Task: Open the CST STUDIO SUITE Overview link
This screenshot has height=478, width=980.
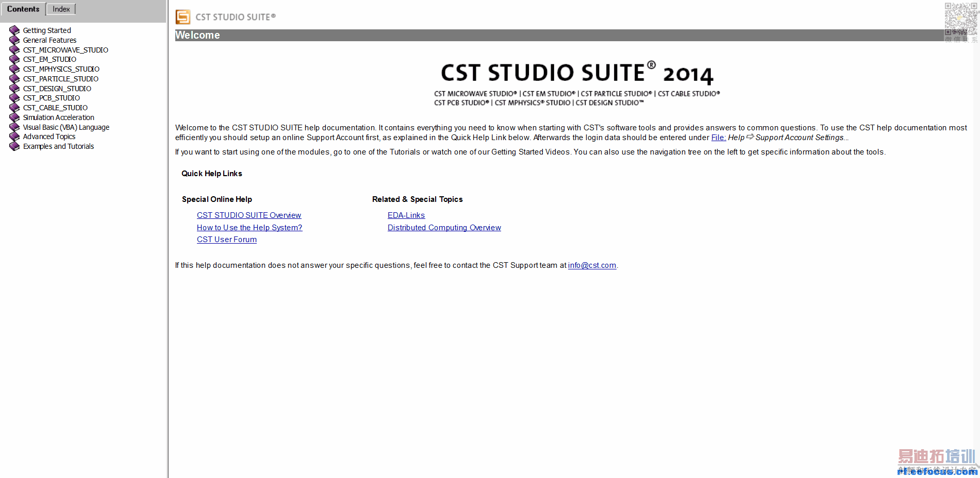Action: tap(249, 215)
